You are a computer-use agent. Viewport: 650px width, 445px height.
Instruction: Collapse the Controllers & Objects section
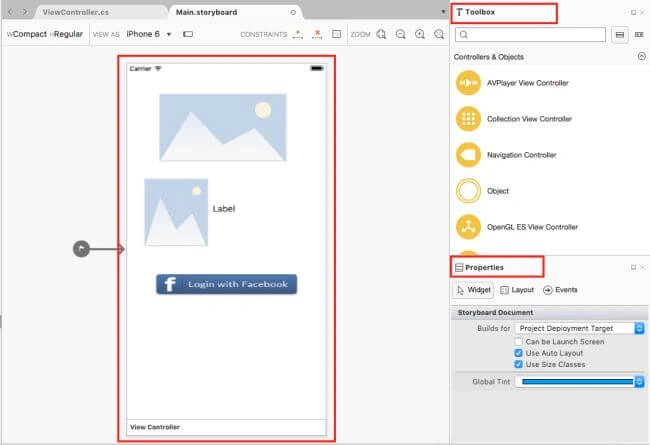point(641,56)
